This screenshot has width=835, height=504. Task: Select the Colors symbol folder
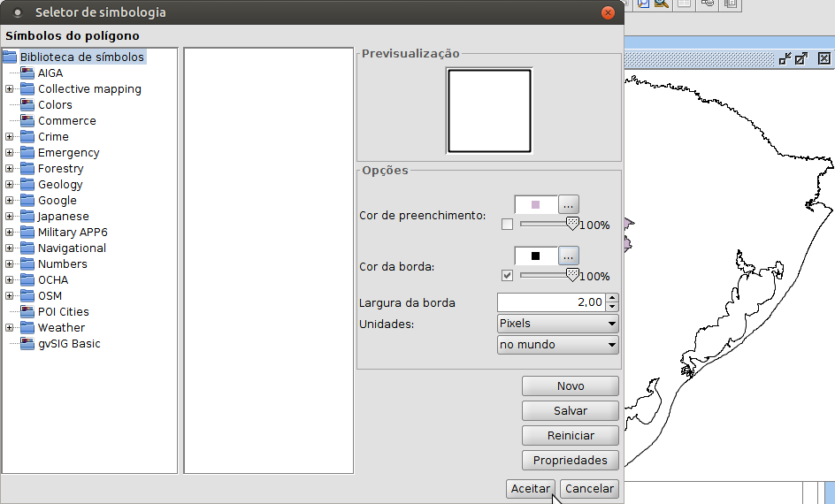tap(55, 105)
